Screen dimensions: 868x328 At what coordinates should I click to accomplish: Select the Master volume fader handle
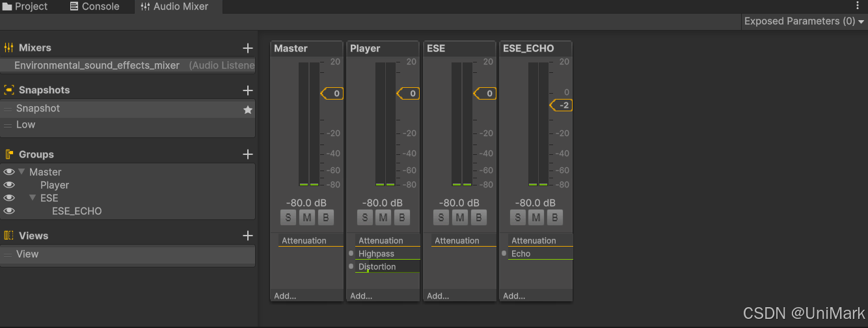332,94
